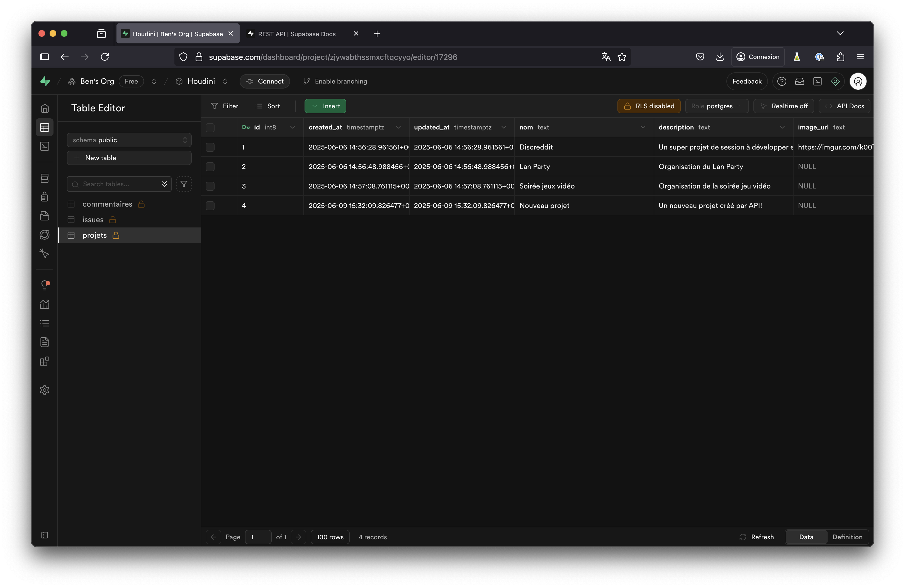Open the Database sidebar icon
The height and width of the screenshot is (588, 905).
[45, 178]
